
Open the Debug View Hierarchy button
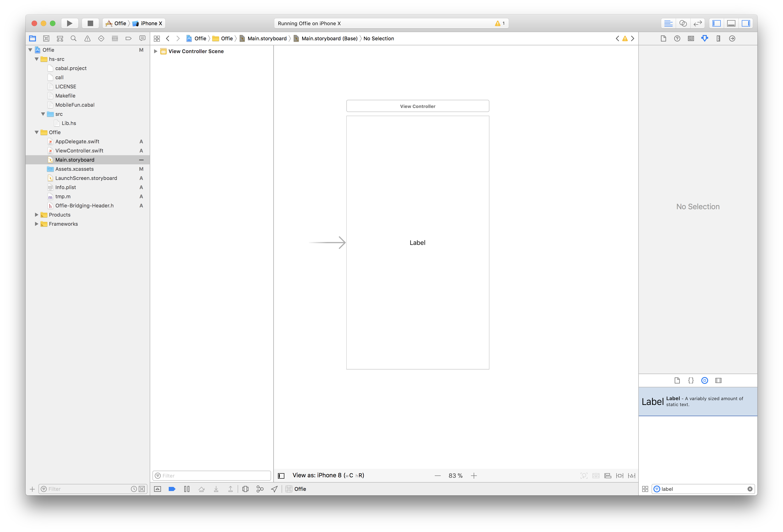click(x=245, y=489)
